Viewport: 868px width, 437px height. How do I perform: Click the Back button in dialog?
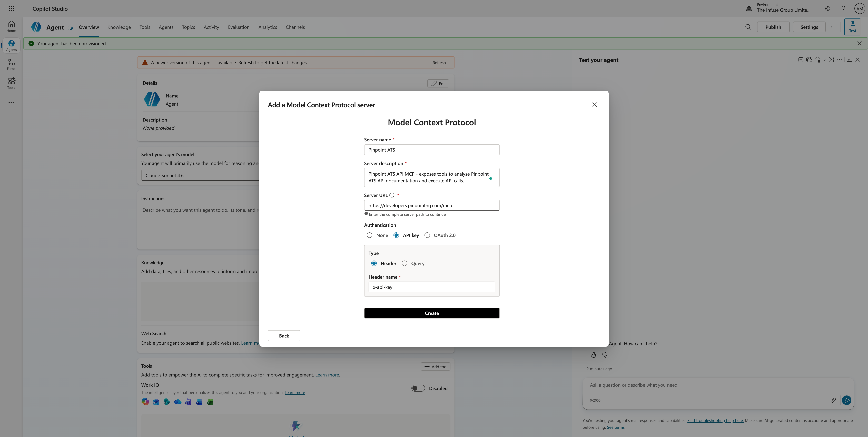(284, 336)
